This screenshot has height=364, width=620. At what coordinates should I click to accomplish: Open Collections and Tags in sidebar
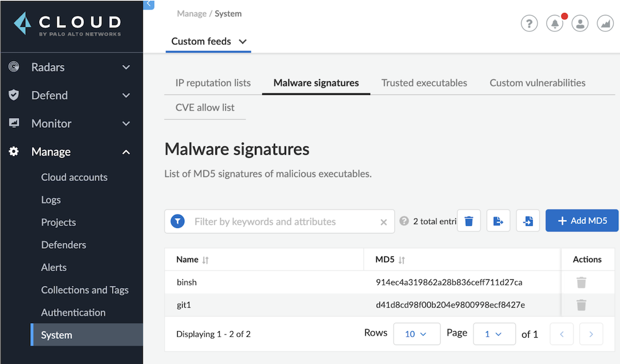(85, 290)
